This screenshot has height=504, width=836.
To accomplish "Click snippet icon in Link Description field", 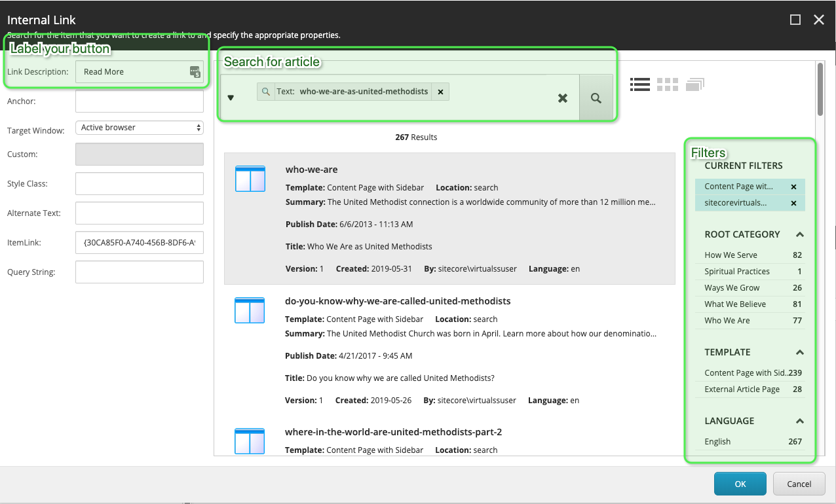I will coord(195,72).
